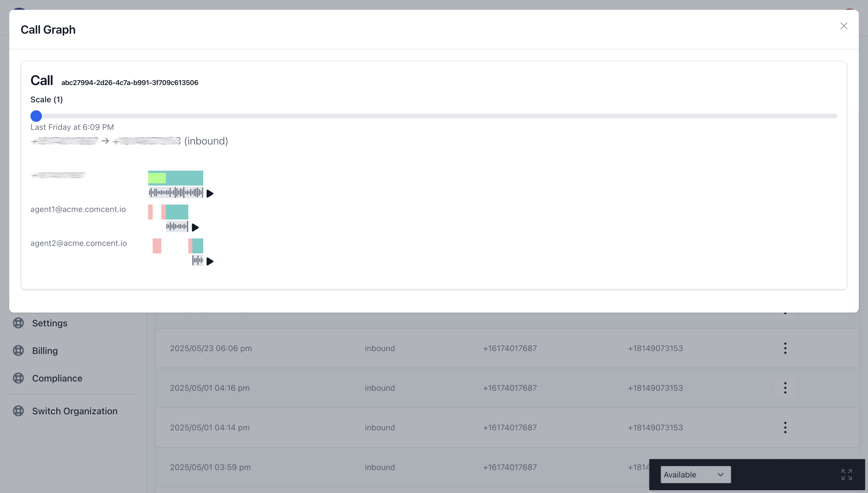Click agent1's first pink ringing segment
The width and height of the screenshot is (868, 493).
(x=150, y=212)
